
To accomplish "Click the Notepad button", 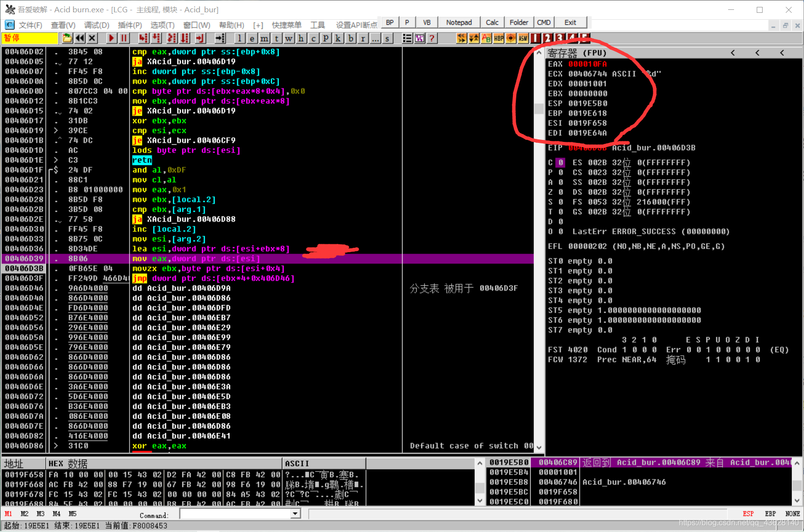I will tap(459, 23).
